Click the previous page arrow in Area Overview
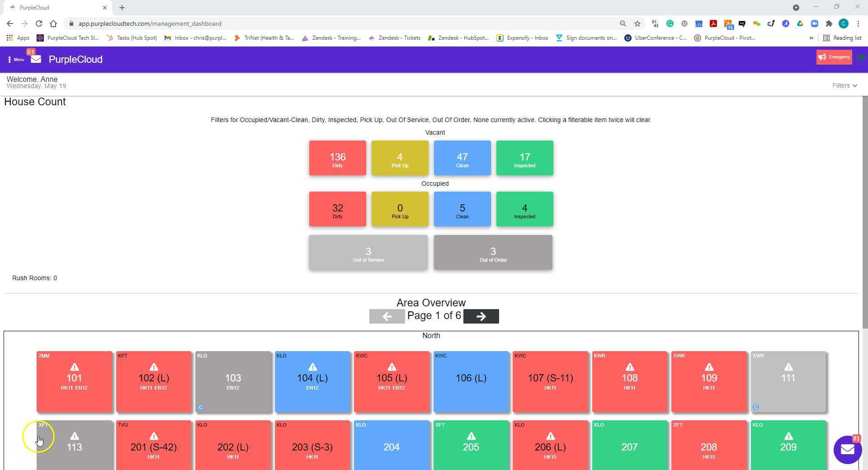The width and height of the screenshot is (868, 470). tap(387, 316)
